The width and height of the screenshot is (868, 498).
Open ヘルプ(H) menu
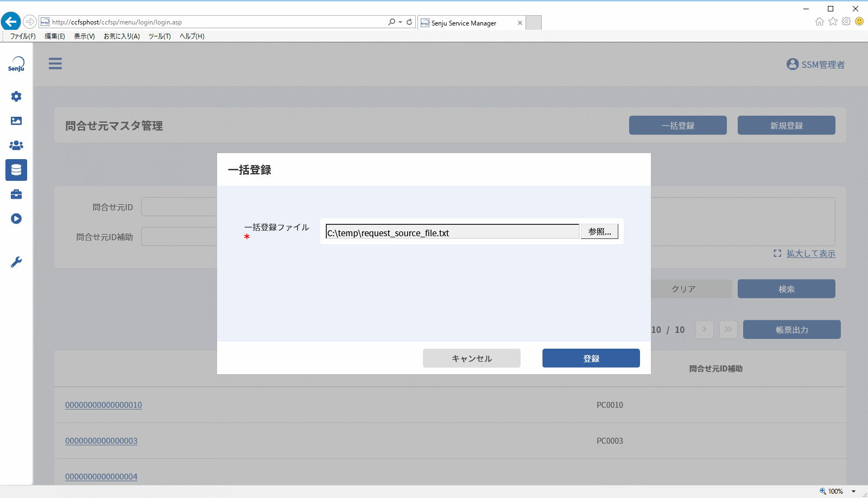pos(192,36)
